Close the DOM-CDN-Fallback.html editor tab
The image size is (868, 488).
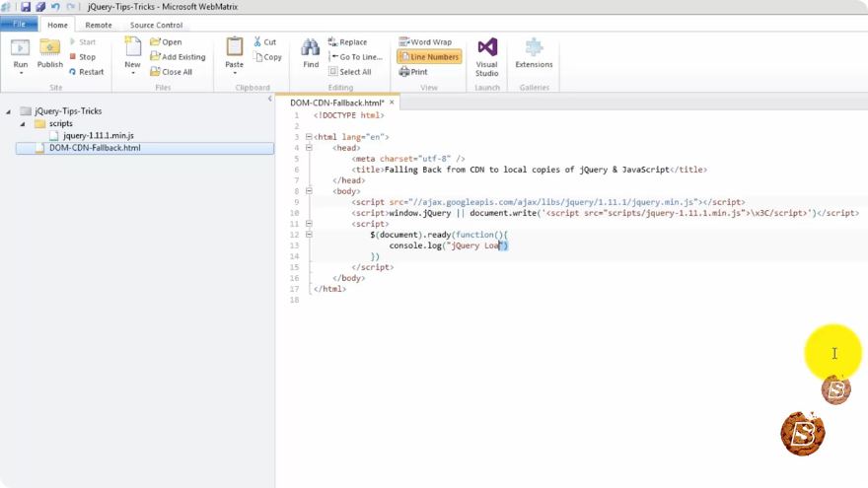[x=392, y=103]
